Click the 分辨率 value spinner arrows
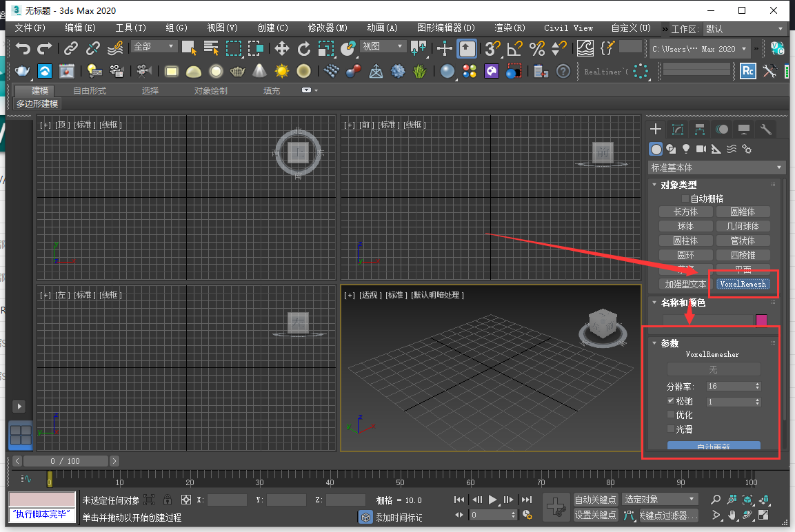The image size is (795, 532). coord(758,386)
